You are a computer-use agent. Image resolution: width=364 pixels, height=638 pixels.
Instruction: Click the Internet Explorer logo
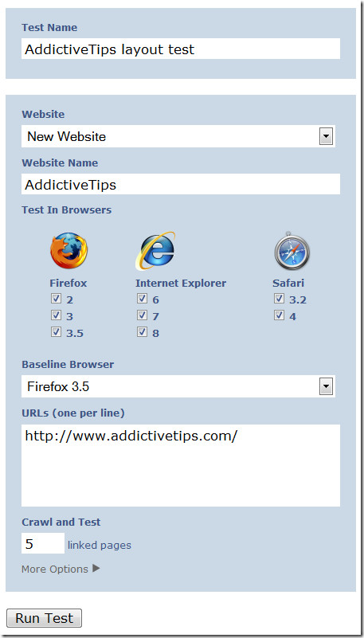[156, 251]
